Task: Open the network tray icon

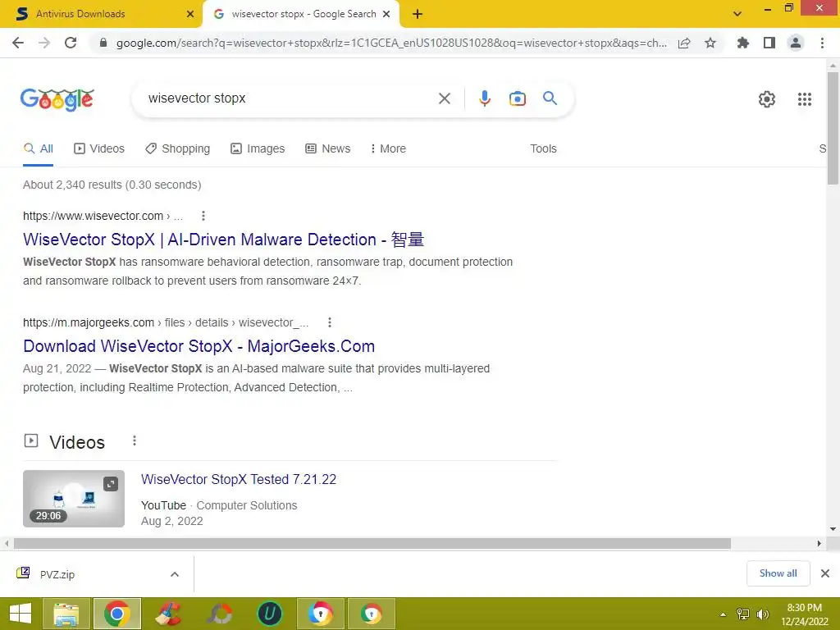Action: pos(742,614)
